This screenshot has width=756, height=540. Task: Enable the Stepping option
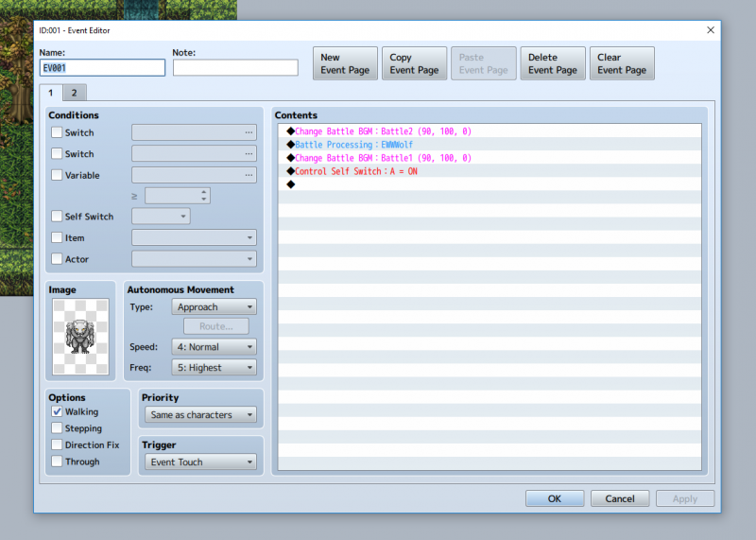[57, 428]
